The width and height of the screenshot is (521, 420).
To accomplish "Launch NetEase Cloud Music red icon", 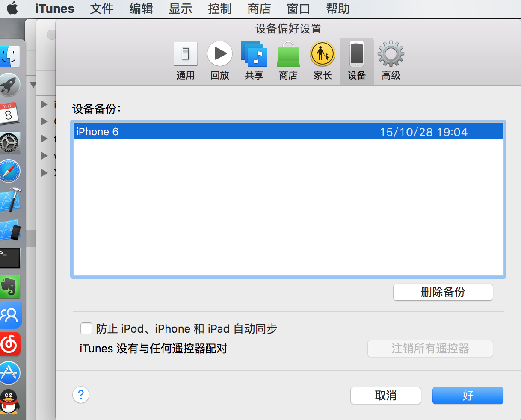I will coord(10,344).
